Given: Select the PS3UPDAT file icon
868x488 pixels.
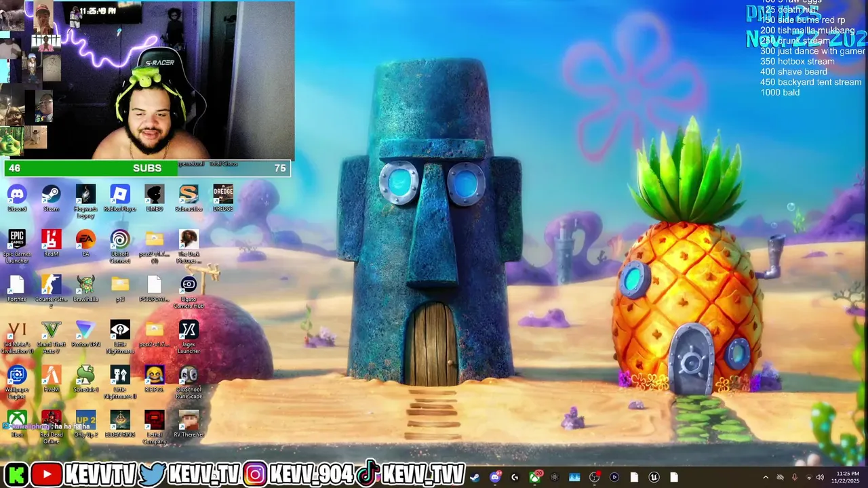Looking at the screenshot, I should click(x=155, y=289).
